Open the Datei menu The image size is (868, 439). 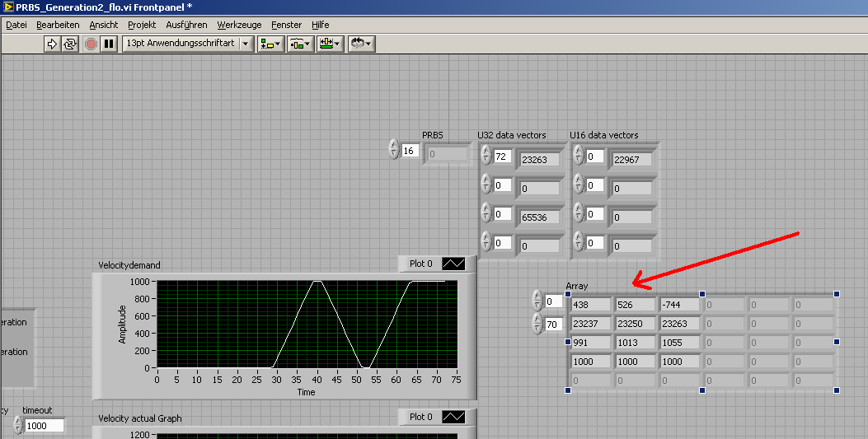tap(16, 25)
